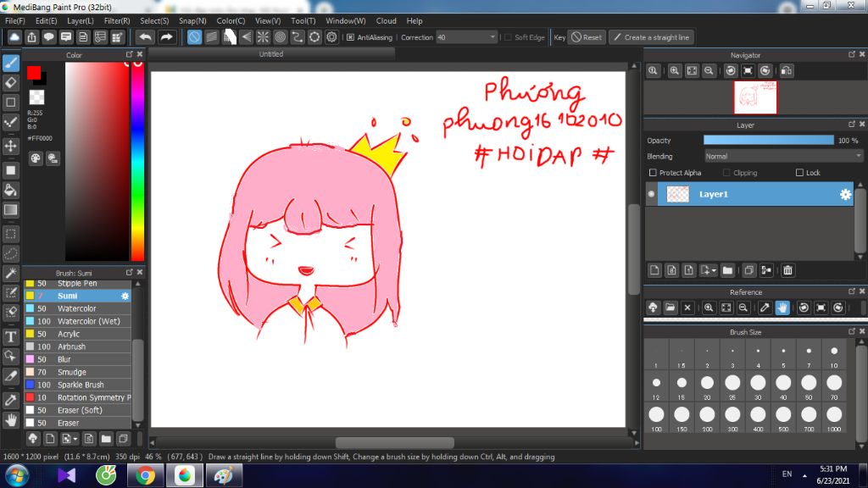
Task: Open the Layer menu
Action: pyautogui.click(x=81, y=20)
